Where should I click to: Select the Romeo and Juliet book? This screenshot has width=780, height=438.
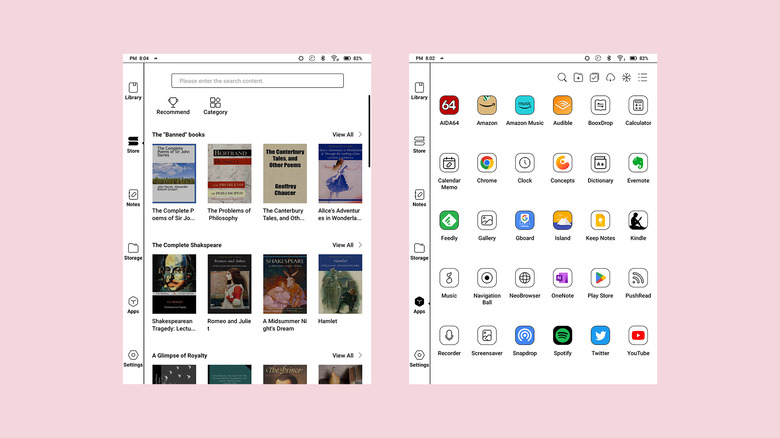[229, 284]
